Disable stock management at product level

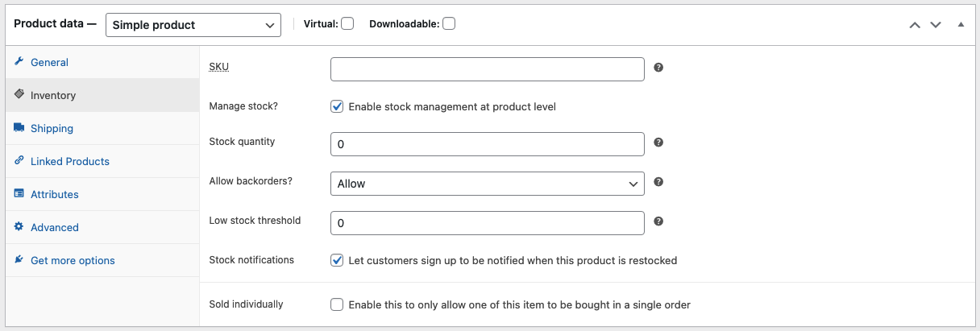338,106
